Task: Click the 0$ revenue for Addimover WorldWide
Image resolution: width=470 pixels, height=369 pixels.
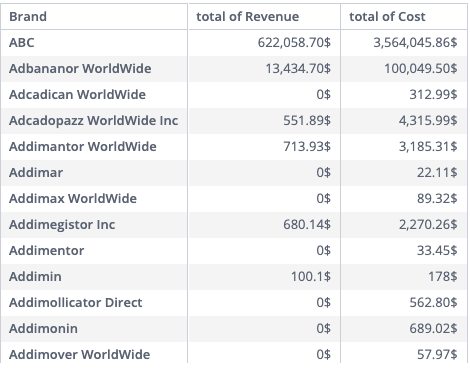Action: (323, 354)
